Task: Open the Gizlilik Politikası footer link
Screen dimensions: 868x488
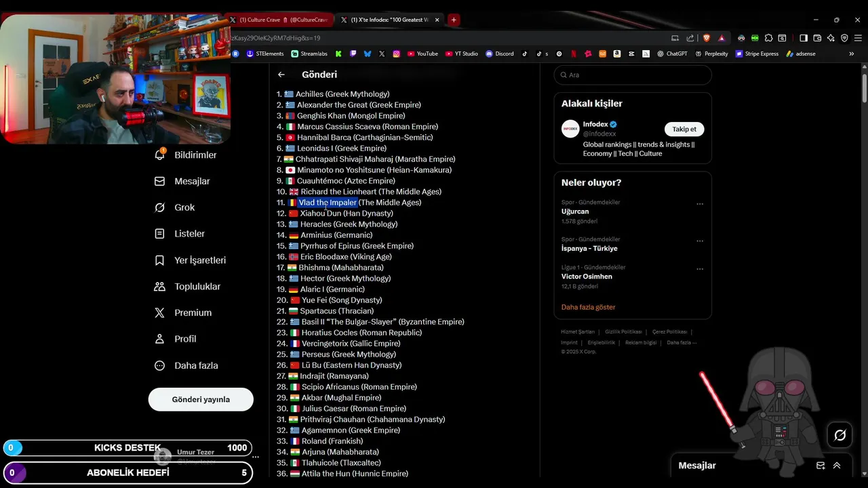Action: pyautogui.click(x=623, y=332)
